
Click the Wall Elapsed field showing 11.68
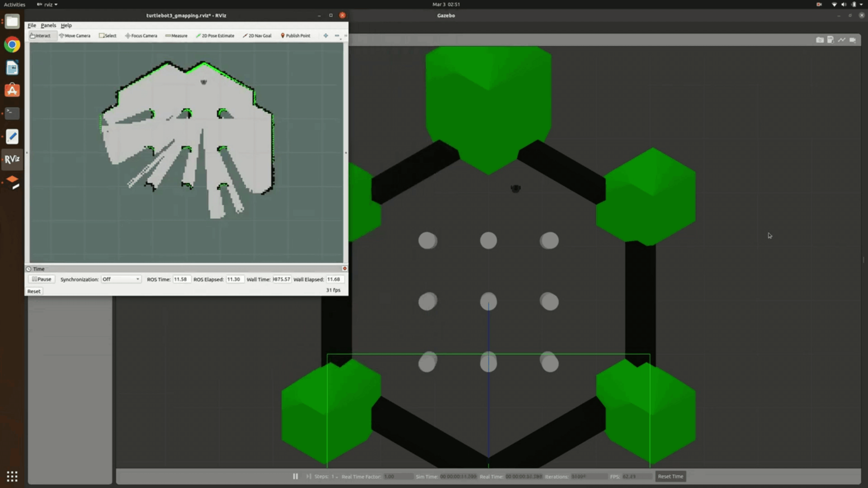pyautogui.click(x=335, y=279)
